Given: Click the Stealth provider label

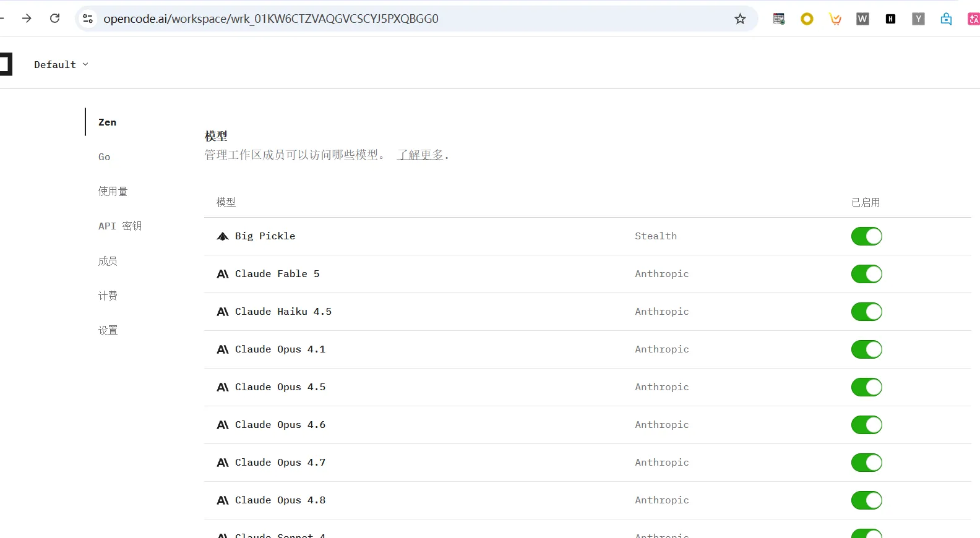Looking at the screenshot, I should click(656, 236).
